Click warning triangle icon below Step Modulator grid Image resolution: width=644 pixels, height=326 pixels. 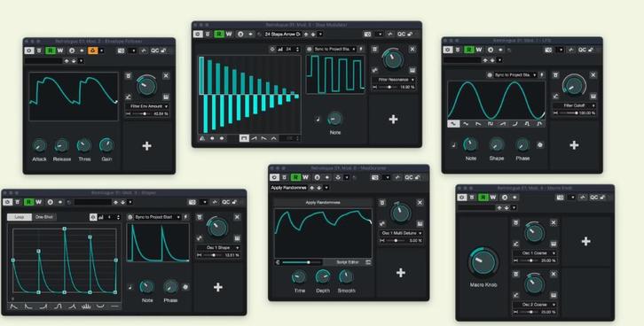pyautogui.click(x=202, y=138)
